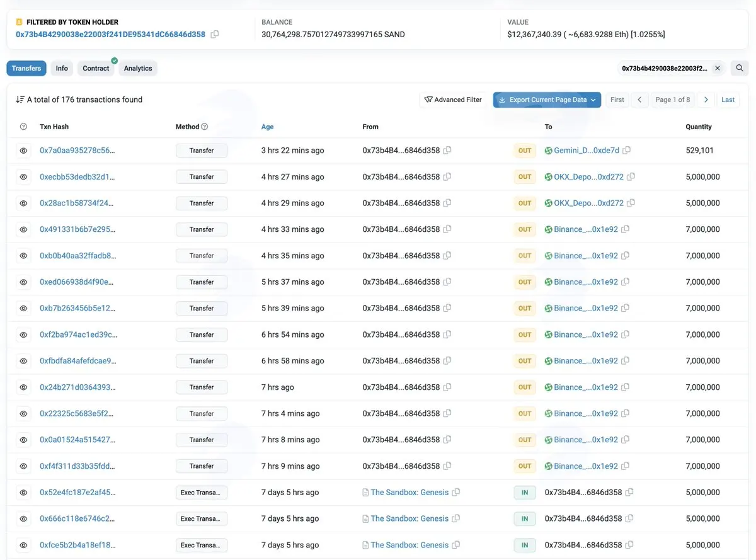Open OKX_Depo...0xd272 link in 0xecbb53dedb32d1 row
This screenshot has width=756, height=560.
coord(588,177)
